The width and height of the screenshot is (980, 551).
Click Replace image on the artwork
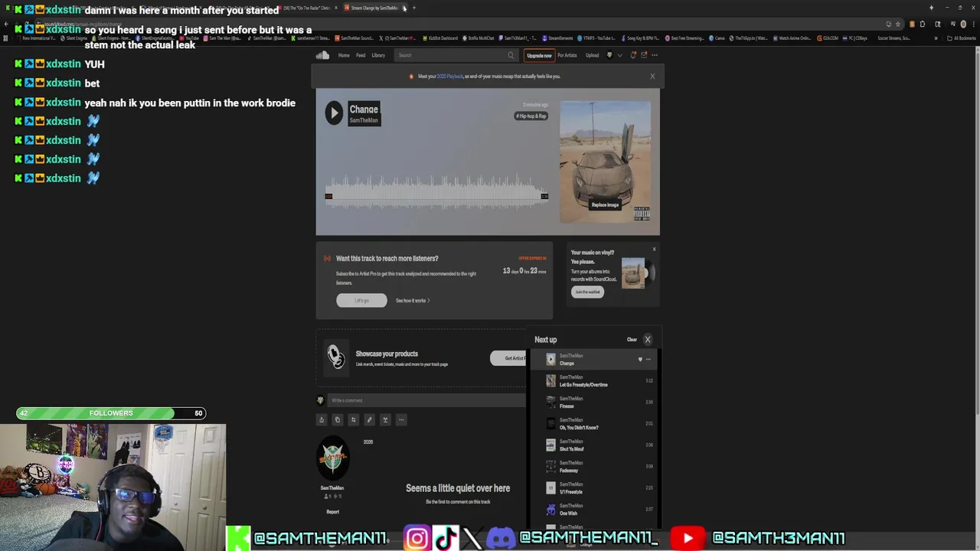coord(605,205)
